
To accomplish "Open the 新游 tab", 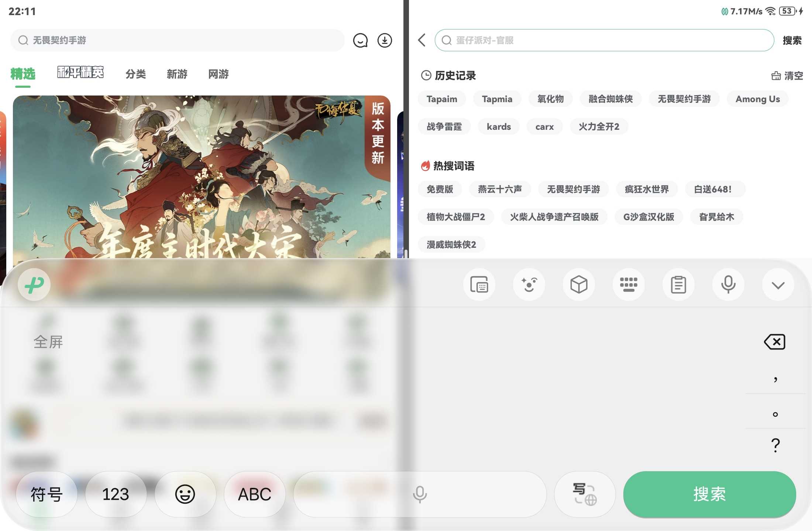I will point(177,74).
